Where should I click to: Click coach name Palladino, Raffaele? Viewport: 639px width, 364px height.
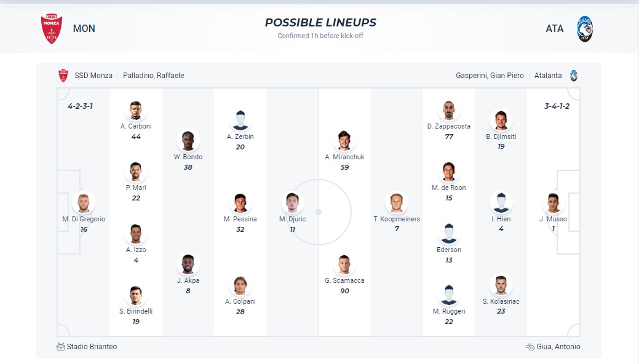tap(153, 76)
